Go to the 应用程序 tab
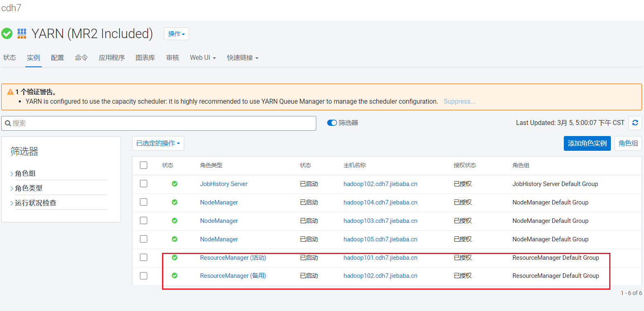Screen dimensions: 644x311 (112, 58)
